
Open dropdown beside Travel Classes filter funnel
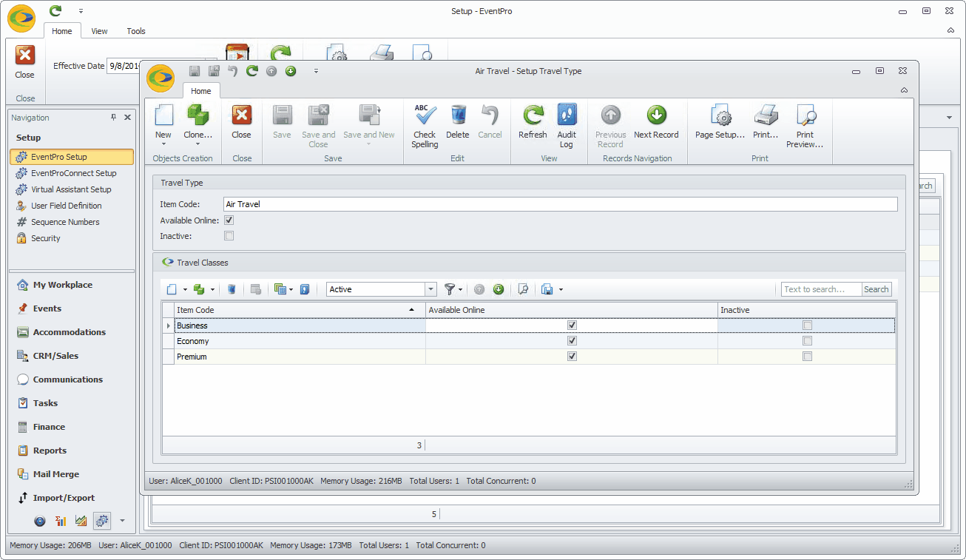pos(461,290)
